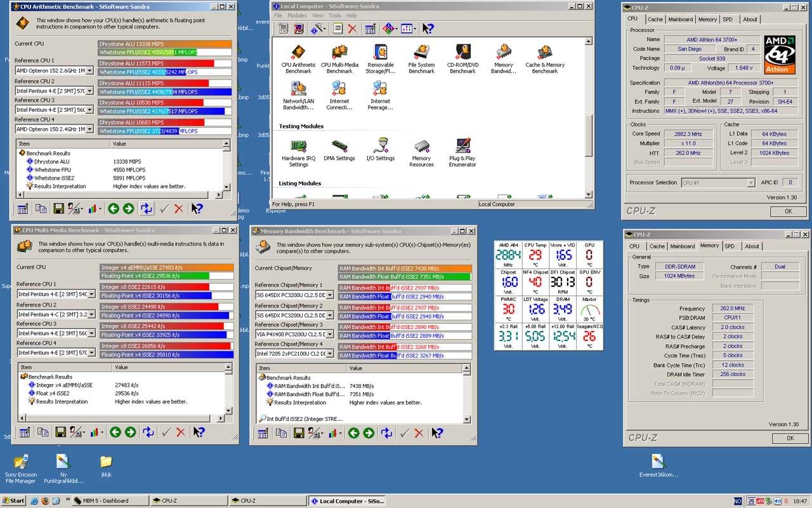Open VIA P4X400 reference chipset dropdown
The width and height of the screenshot is (812, 508).
(329, 334)
